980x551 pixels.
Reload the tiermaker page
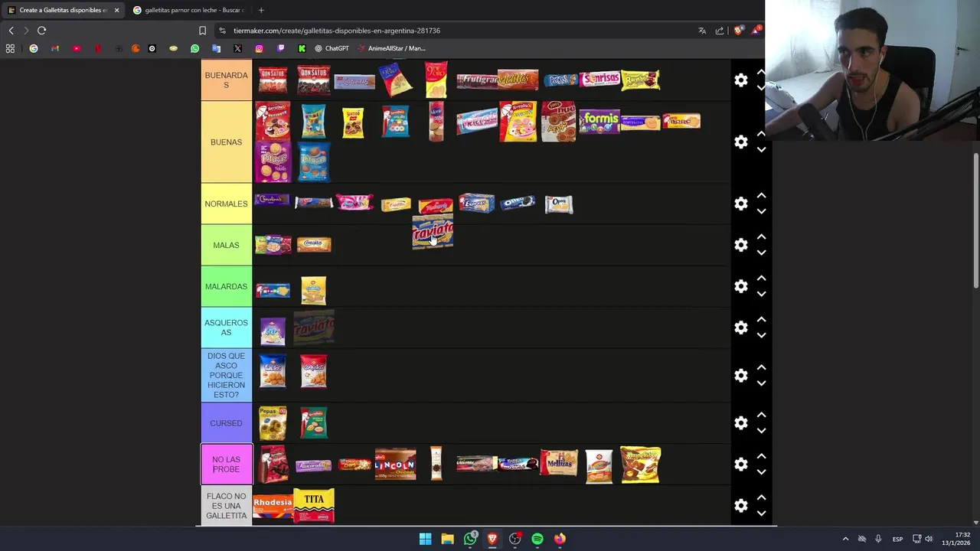41,31
